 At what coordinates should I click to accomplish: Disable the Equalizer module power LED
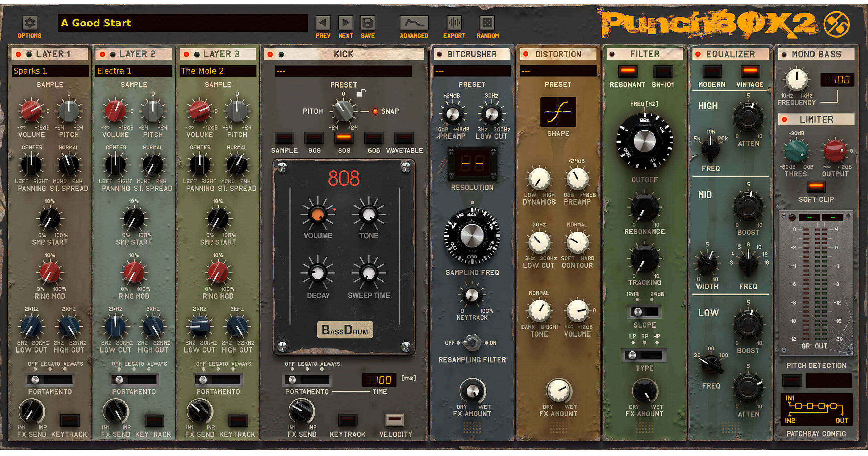point(698,54)
